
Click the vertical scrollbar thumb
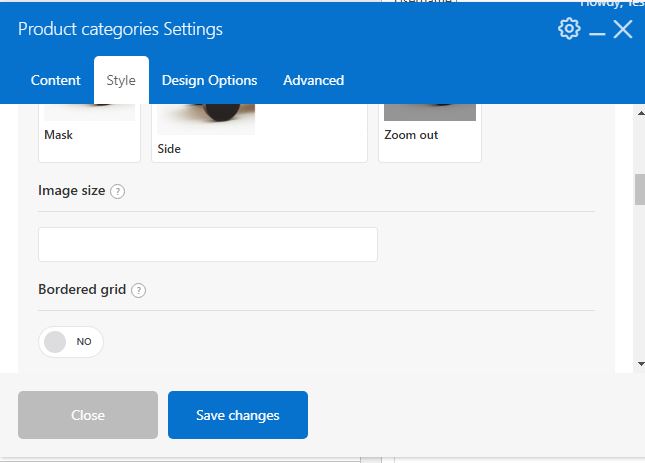[640, 189]
